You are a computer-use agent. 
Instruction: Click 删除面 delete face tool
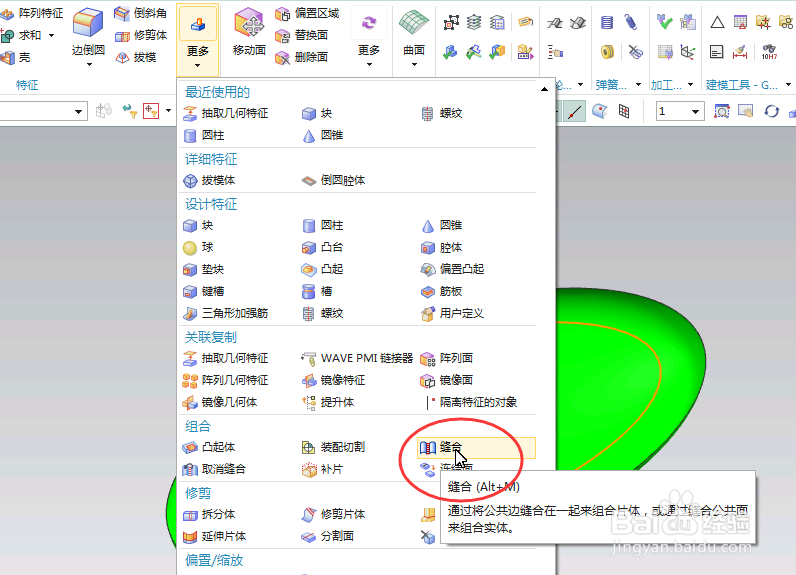(302, 57)
